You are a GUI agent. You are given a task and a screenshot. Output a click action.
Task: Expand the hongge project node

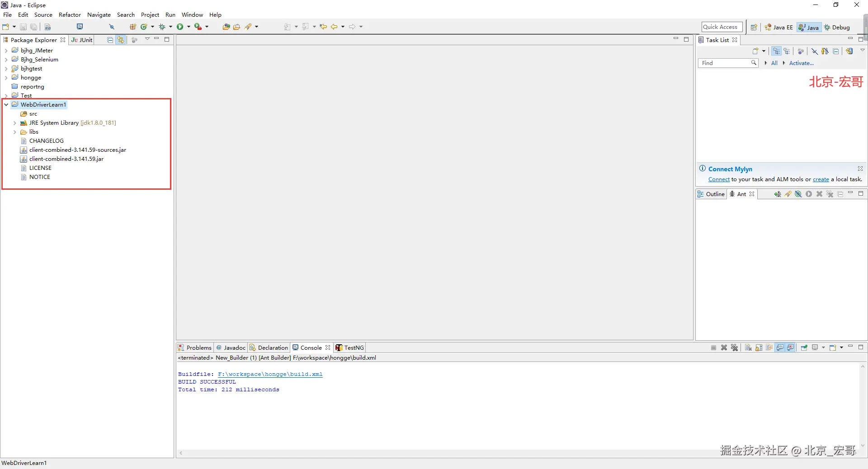coord(6,78)
